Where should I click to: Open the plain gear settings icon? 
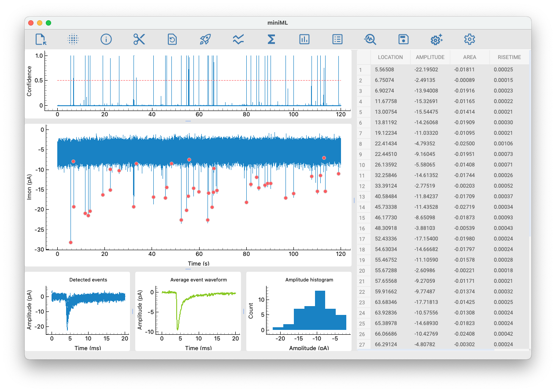[470, 39]
